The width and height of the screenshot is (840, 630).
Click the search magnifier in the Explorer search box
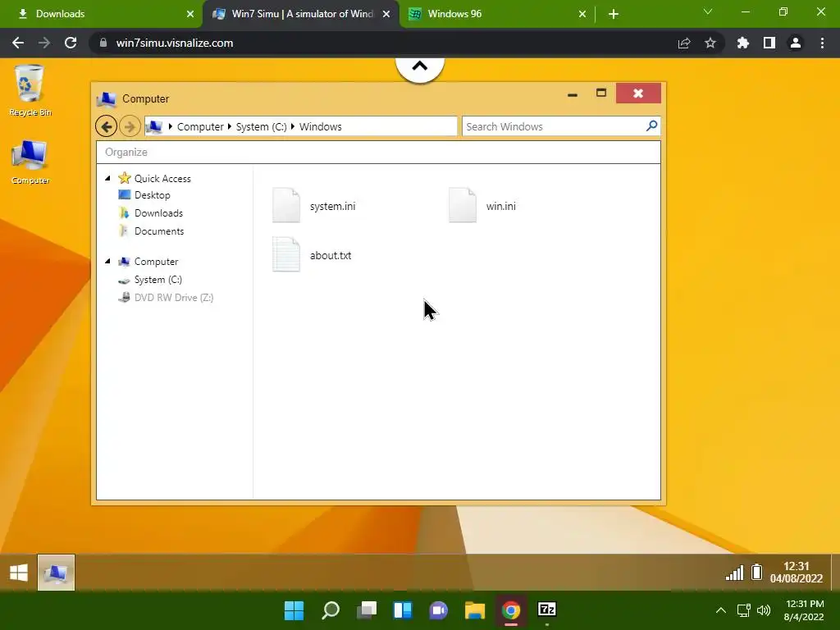(x=651, y=126)
